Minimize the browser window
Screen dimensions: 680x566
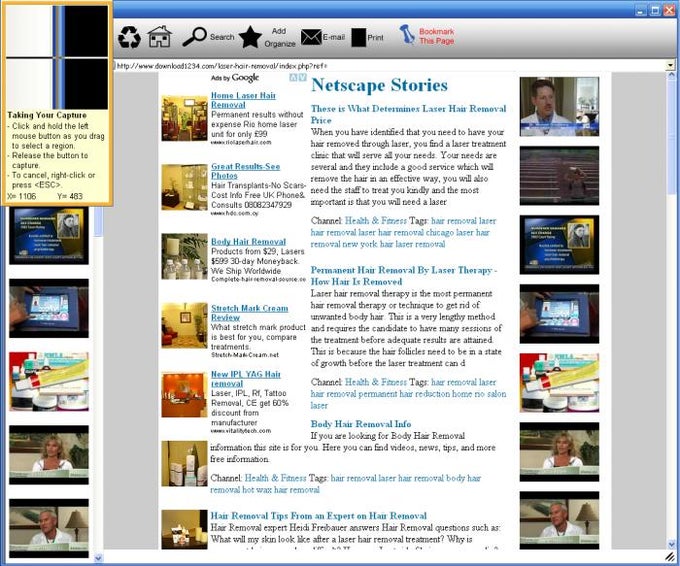[641, 9]
